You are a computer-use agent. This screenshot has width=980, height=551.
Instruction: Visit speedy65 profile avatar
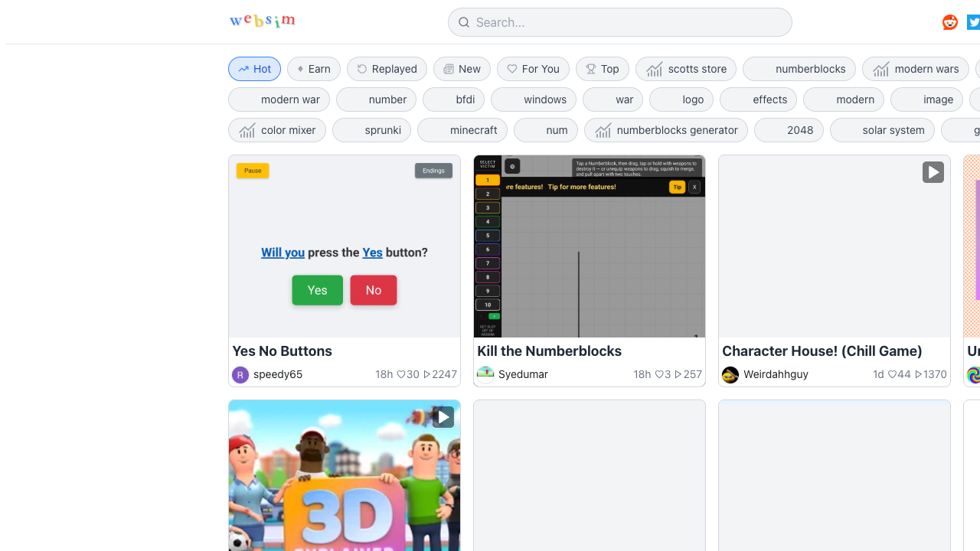240,374
